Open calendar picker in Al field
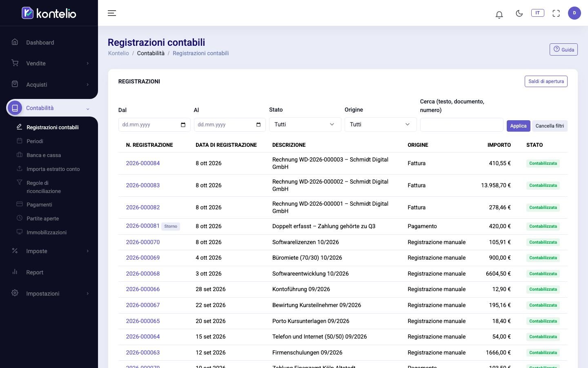 [x=258, y=125]
